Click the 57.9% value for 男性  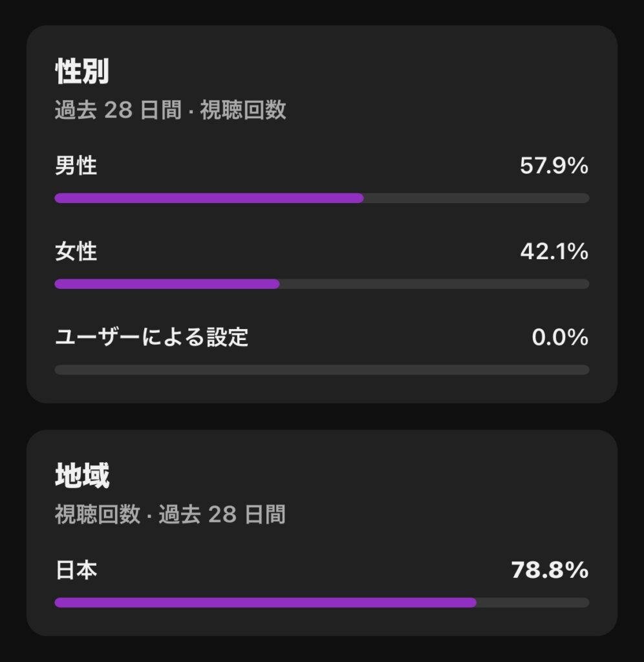pos(554,165)
